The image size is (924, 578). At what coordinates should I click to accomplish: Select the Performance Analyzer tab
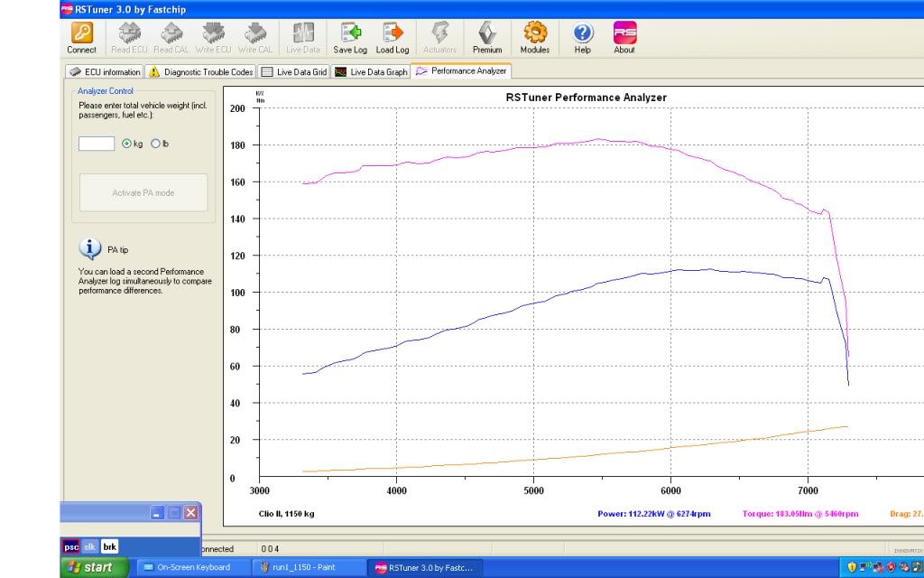pos(461,70)
